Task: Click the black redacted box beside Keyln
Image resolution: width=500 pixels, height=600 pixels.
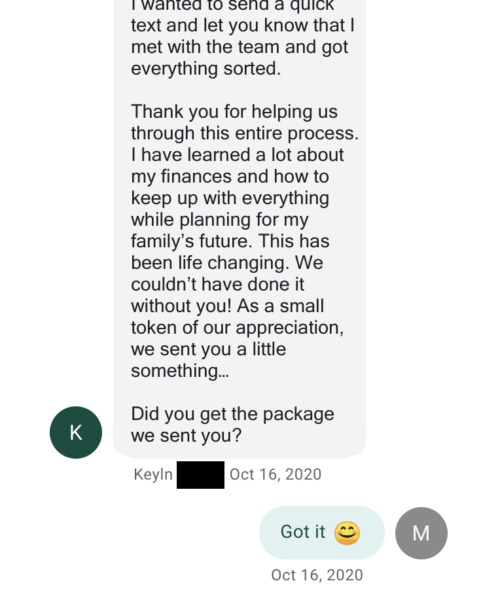Action: coord(200,474)
